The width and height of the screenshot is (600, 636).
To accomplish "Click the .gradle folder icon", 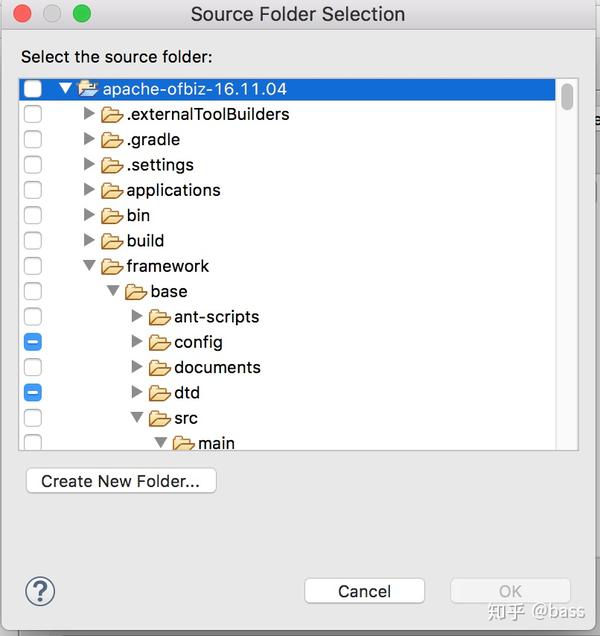I will point(112,140).
